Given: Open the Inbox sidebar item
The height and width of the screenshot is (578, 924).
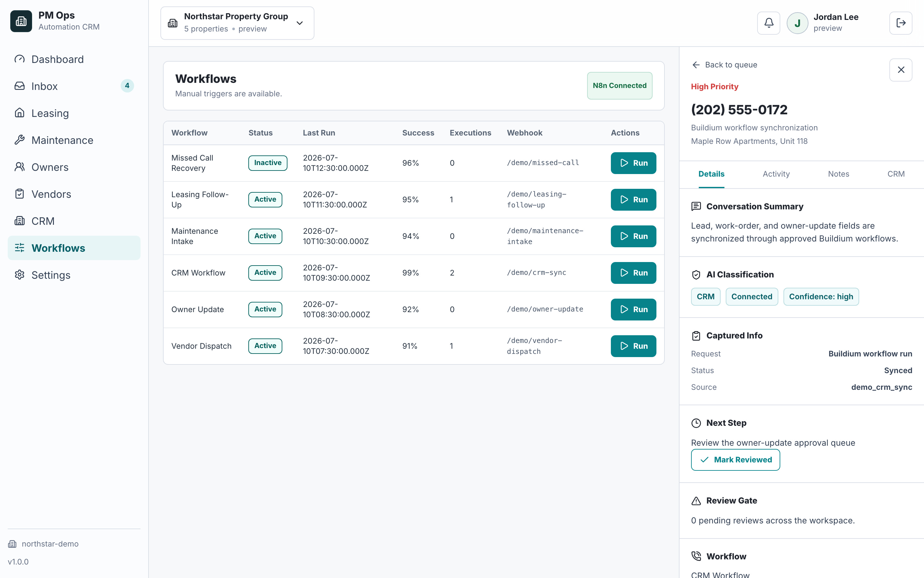Looking at the screenshot, I should pos(74,86).
